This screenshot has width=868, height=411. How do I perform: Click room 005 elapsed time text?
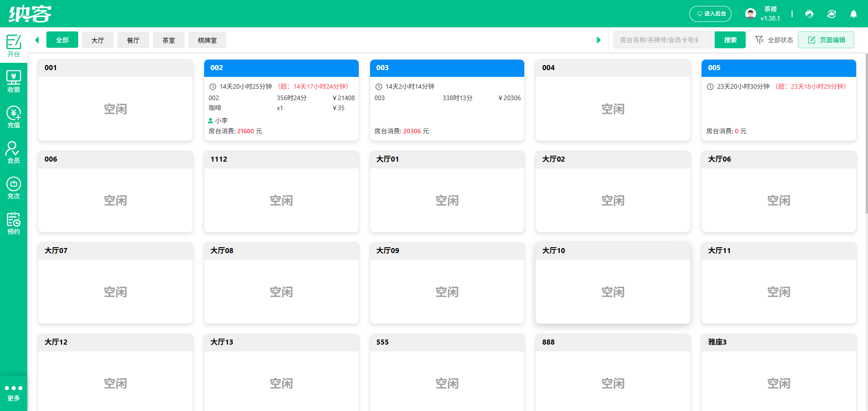[x=743, y=86]
